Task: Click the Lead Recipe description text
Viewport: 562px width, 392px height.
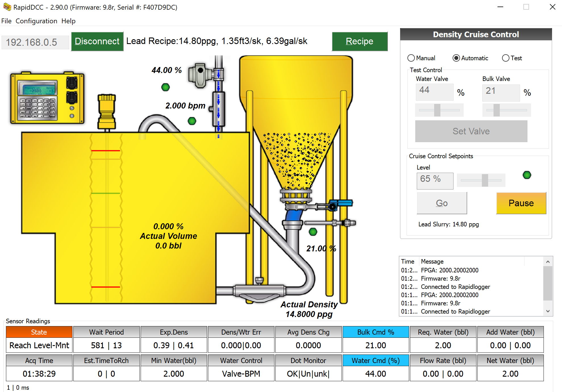Action: click(217, 41)
